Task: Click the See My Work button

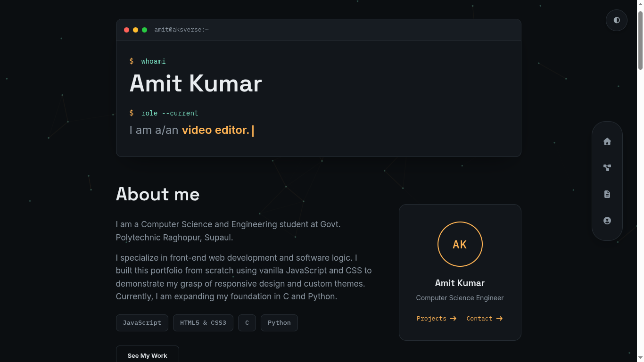Action: pyautogui.click(x=148, y=355)
